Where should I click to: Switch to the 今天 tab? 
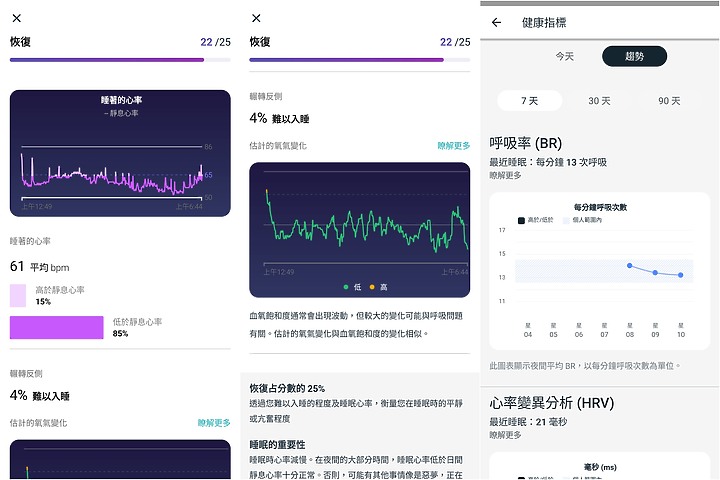(x=564, y=56)
